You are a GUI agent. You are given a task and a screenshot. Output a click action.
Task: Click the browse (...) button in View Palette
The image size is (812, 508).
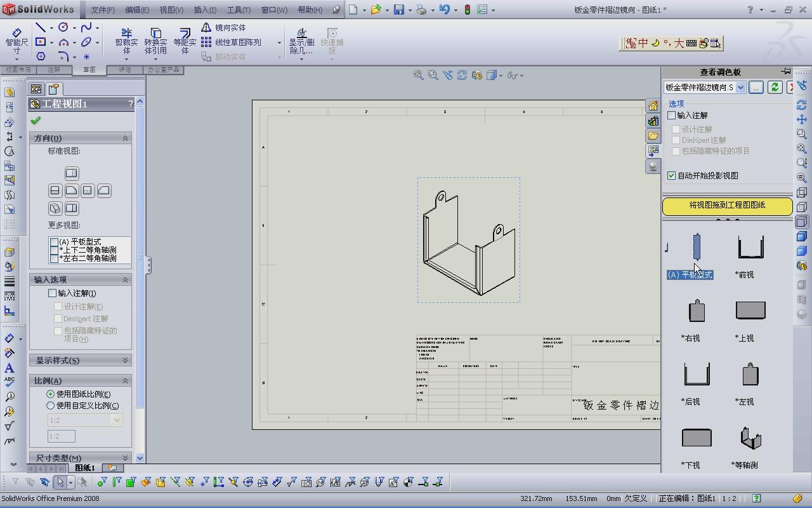(756, 88)
